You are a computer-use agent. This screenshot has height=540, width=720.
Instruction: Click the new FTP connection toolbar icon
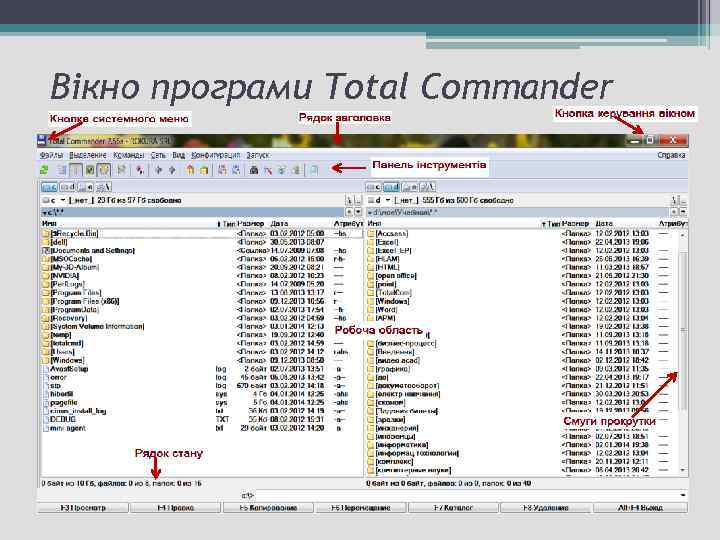click(236, 170)
